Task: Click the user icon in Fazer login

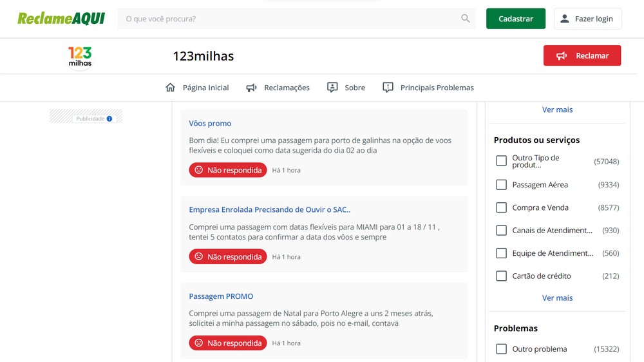Action: [565, 19]
